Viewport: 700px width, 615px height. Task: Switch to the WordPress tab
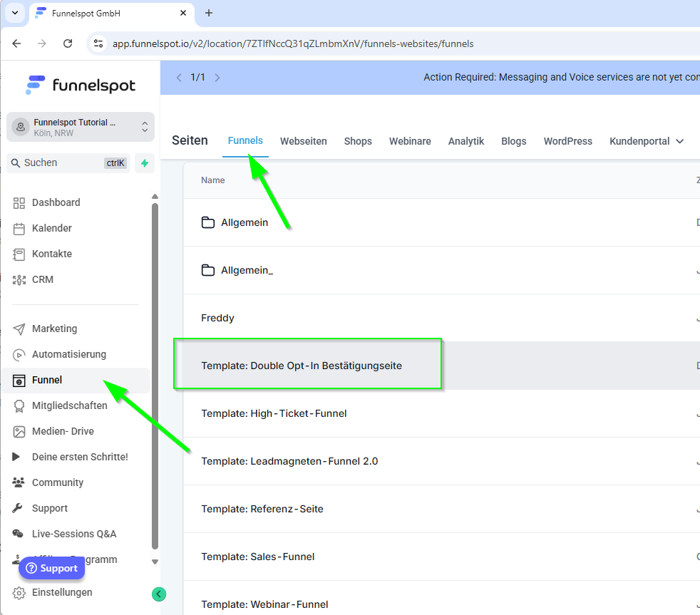click(568, 142)
